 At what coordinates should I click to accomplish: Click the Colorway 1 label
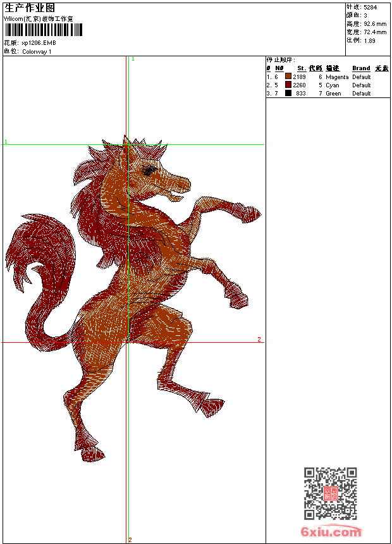point(37,52)
